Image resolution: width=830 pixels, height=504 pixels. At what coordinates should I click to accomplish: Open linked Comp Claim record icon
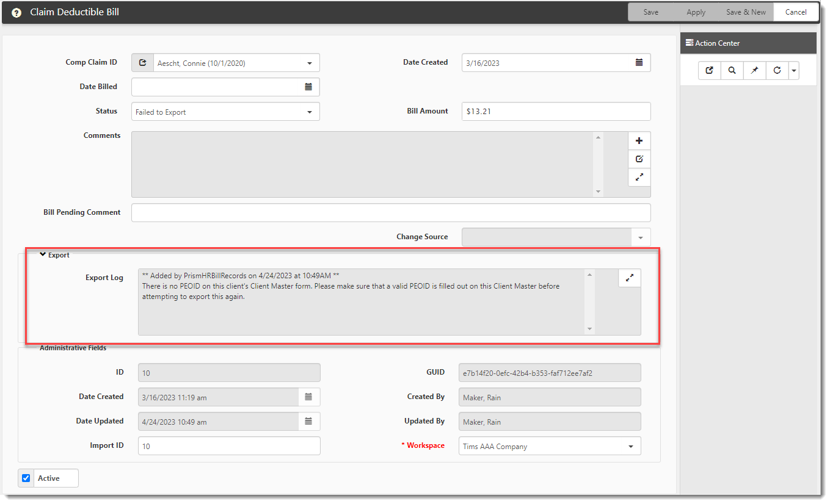(142, 63)
